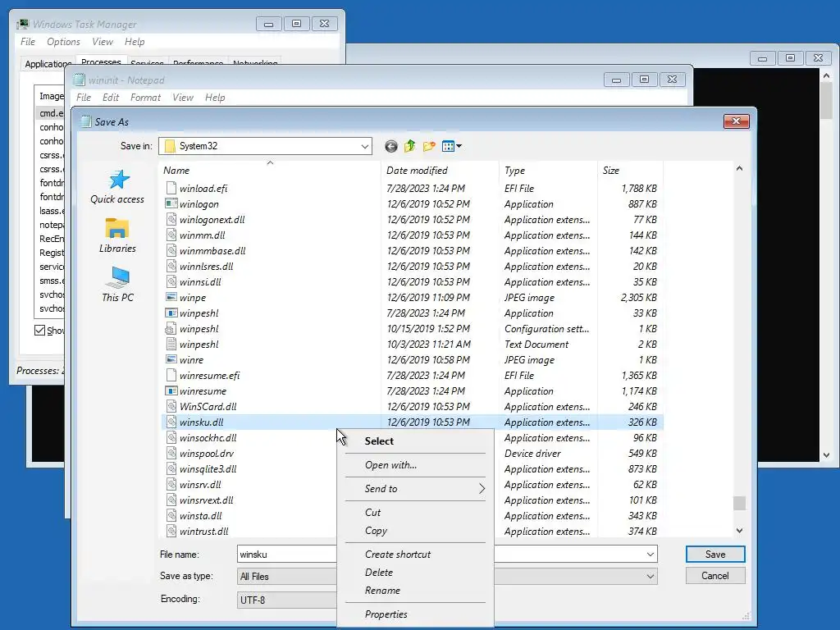Image resolution: width=840 pixels, height=630 pixels.
Task: Click the Cancel button
Action: 715,575
